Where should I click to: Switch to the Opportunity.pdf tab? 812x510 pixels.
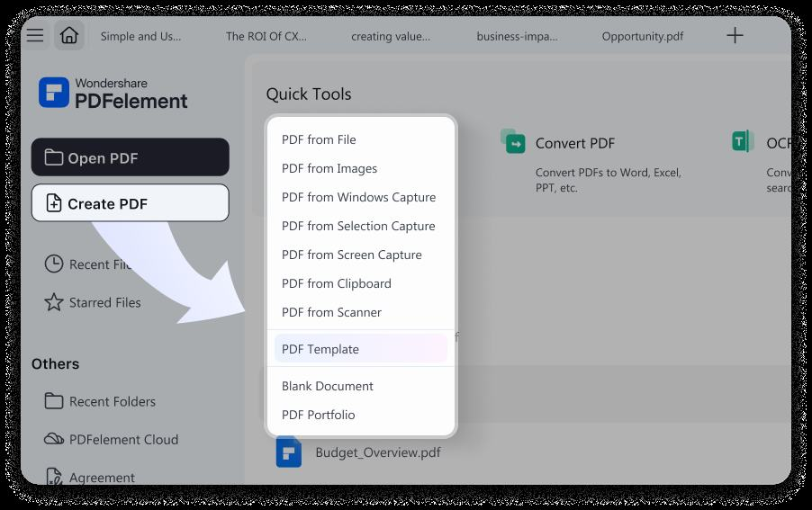[642, 36]
